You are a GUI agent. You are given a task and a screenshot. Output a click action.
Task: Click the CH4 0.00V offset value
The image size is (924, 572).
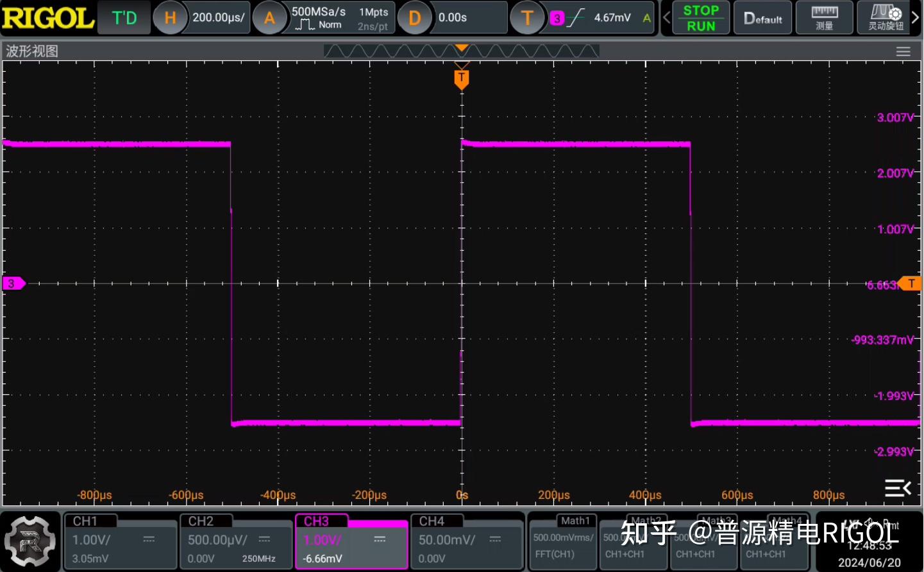pos(432,559)
